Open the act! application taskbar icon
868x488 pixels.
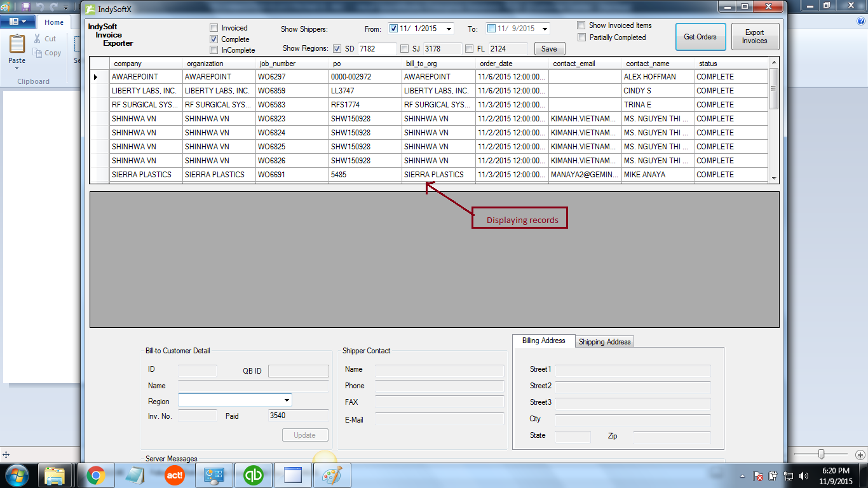tap(175, 475)
